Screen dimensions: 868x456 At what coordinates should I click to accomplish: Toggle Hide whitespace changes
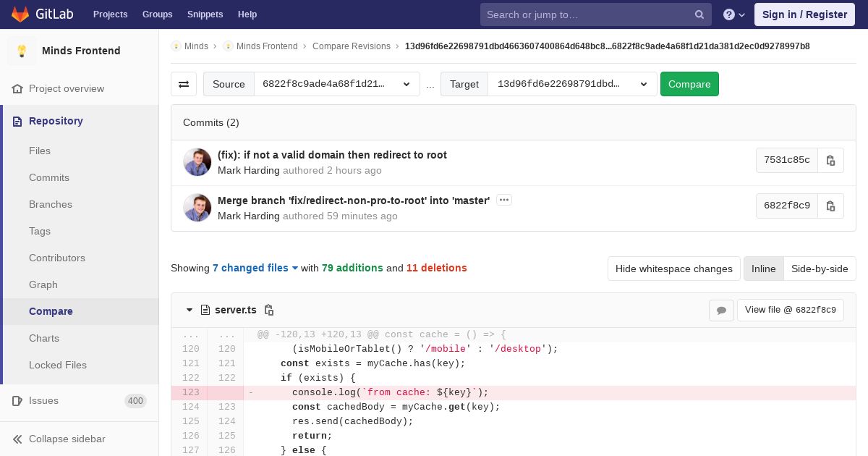click(673, 269)
